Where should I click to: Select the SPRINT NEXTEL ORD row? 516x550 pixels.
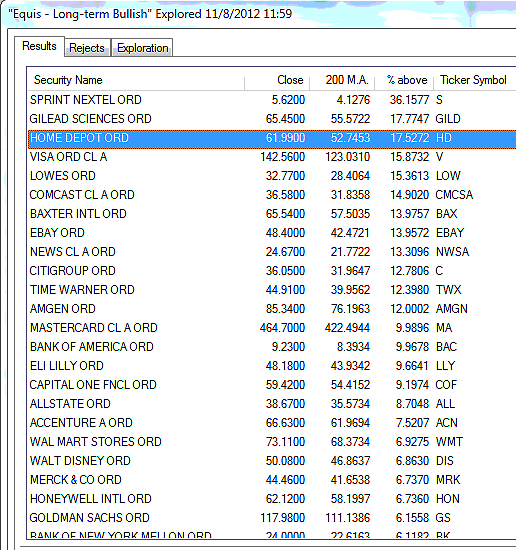pos(272,100)
